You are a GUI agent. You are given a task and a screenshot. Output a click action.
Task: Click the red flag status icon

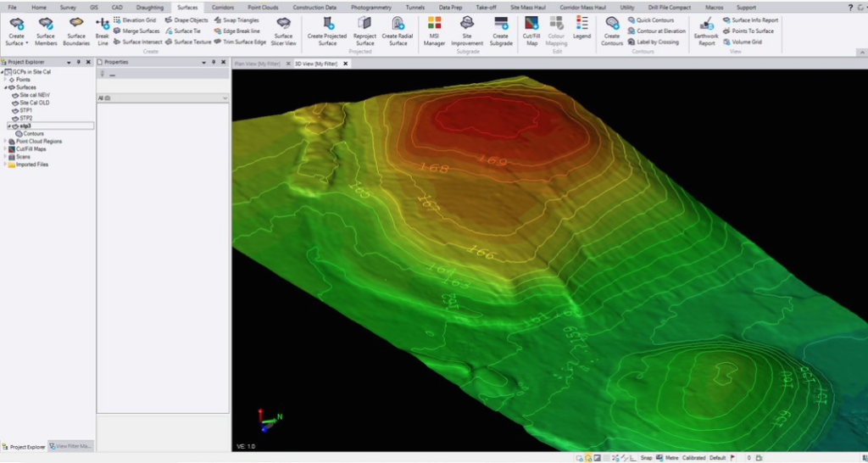tap(733, 458)
